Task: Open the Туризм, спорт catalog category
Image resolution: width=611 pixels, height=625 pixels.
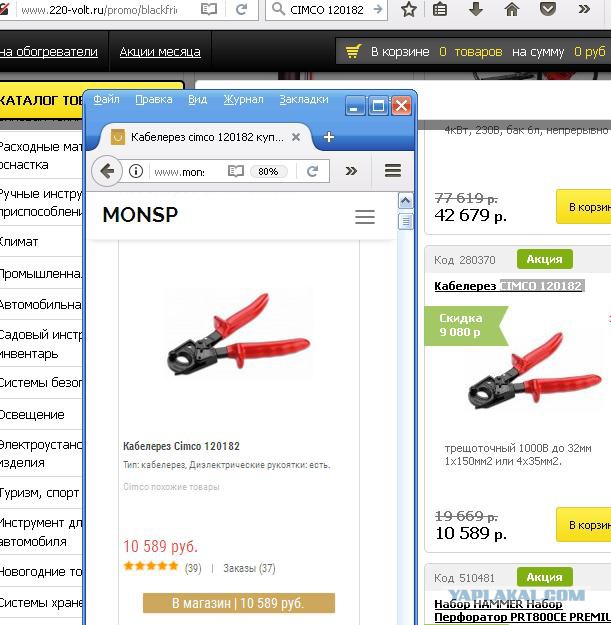Action: pyautogui.click(x=40, y=493)
